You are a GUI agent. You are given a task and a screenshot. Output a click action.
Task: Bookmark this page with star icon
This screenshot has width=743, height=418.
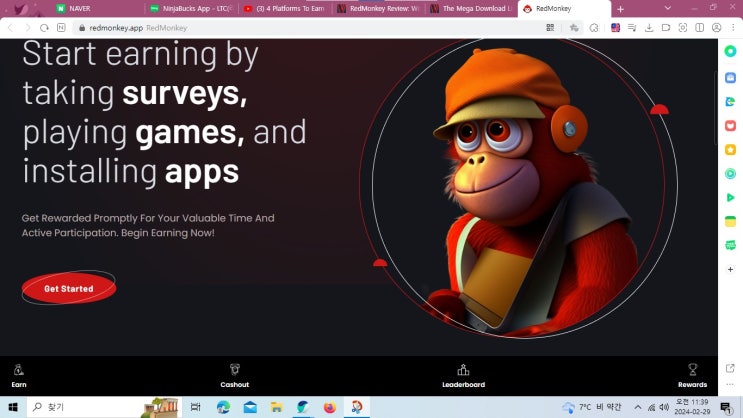pos(574,28)
